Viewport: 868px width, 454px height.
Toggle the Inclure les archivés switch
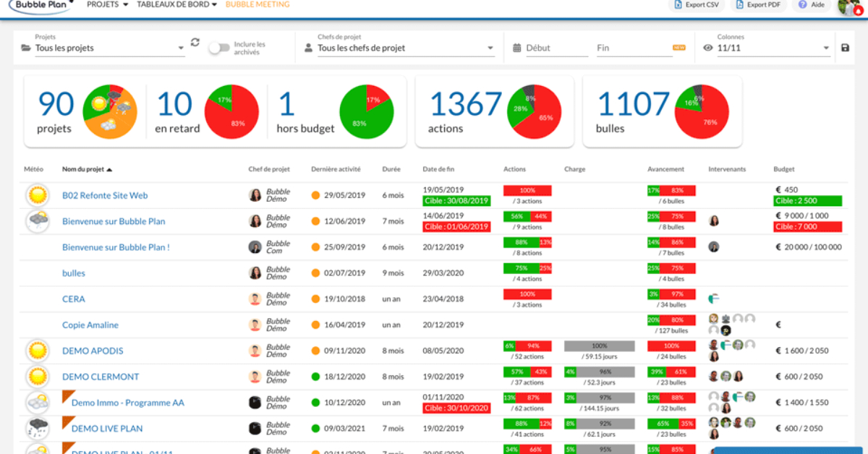point(219,48)
